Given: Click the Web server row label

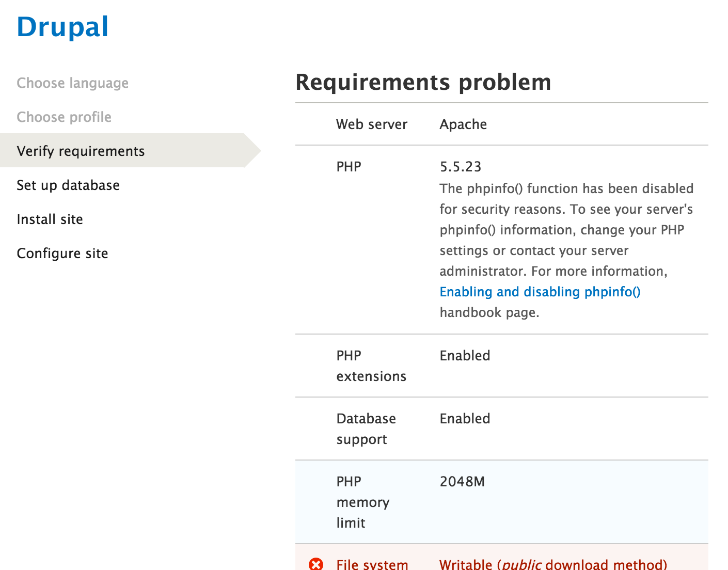Looking at the screenshot, I should click(371, 124).
